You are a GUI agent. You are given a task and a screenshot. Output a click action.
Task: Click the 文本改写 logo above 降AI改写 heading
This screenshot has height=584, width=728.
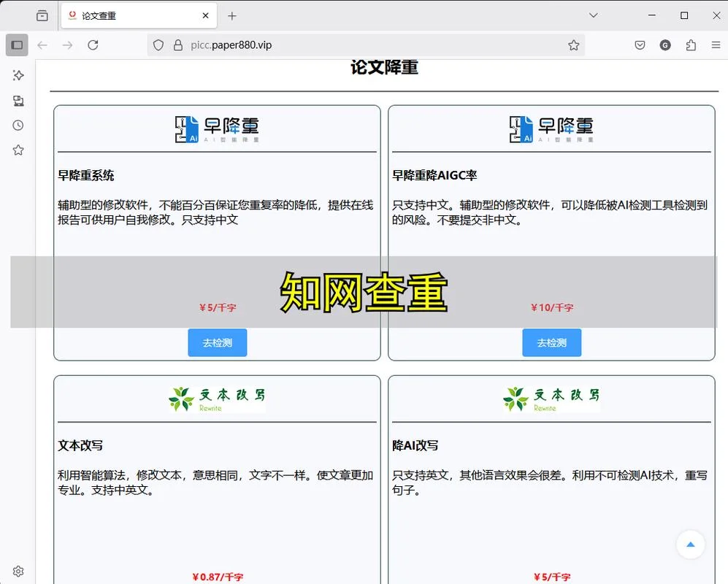point(551,399)
